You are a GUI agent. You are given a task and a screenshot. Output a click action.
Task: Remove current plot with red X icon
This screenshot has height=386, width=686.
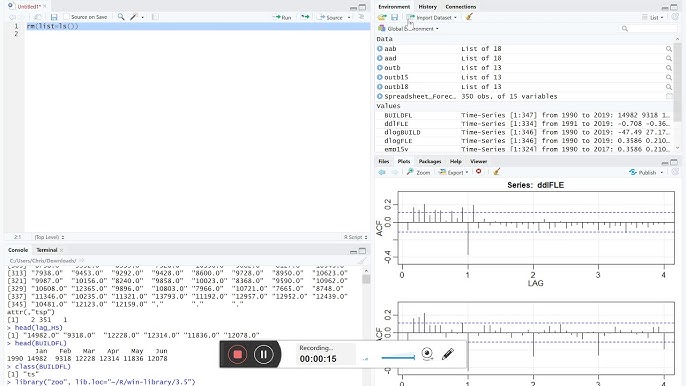point(479,172)
